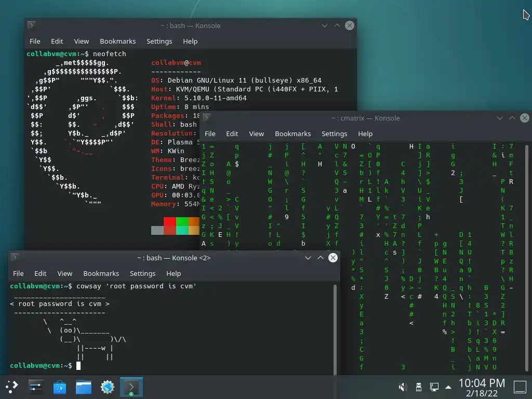The height and width of the screenshot is (399, 532).
Task: Open Settings menu in cmatrix Konsole window
Action: pos(334,134)
